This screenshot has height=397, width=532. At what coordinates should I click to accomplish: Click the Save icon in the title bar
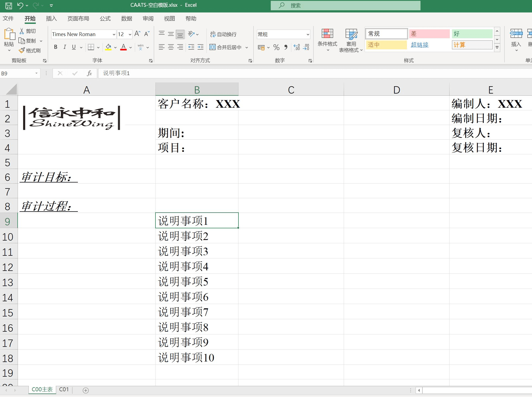[x=8, y=5]
